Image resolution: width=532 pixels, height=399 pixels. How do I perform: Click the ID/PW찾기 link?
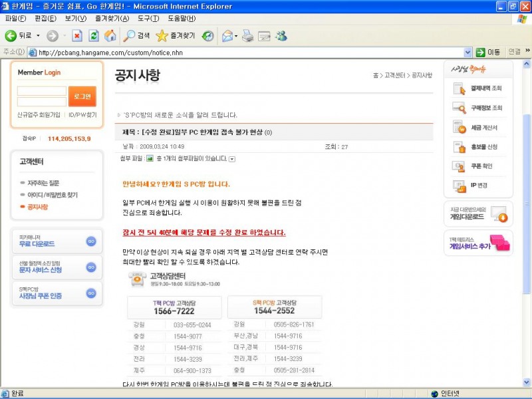point(82,114)
